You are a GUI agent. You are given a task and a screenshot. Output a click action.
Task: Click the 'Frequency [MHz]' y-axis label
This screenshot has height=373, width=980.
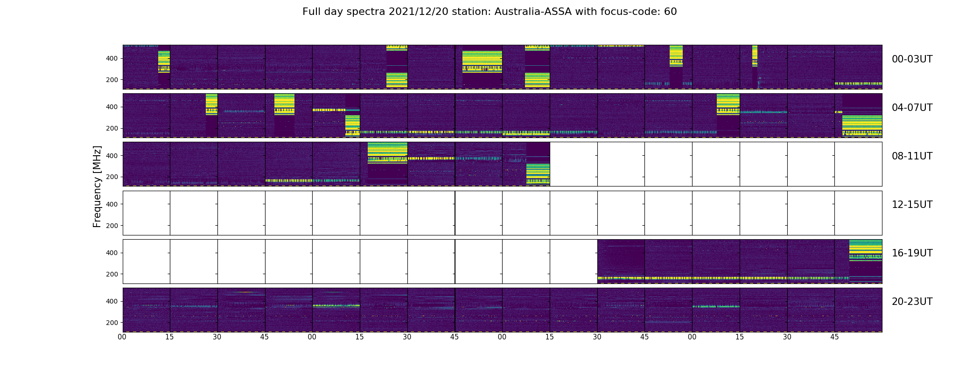(97, 186)
